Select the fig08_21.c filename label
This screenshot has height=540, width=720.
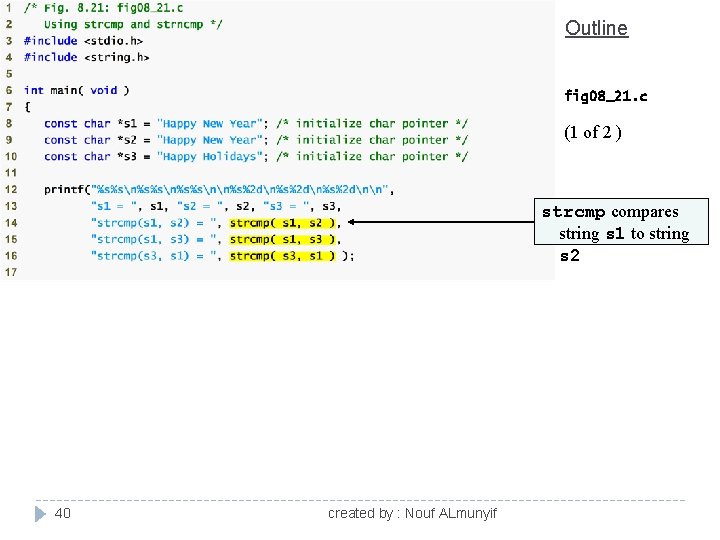(606, 96)
